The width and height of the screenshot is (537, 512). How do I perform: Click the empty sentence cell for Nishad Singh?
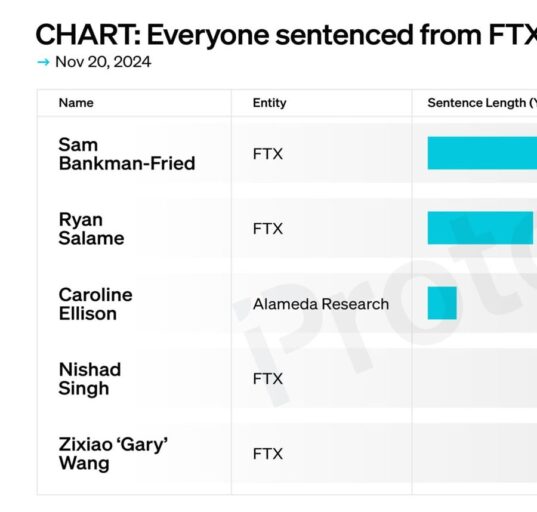[x=475, y=378]
